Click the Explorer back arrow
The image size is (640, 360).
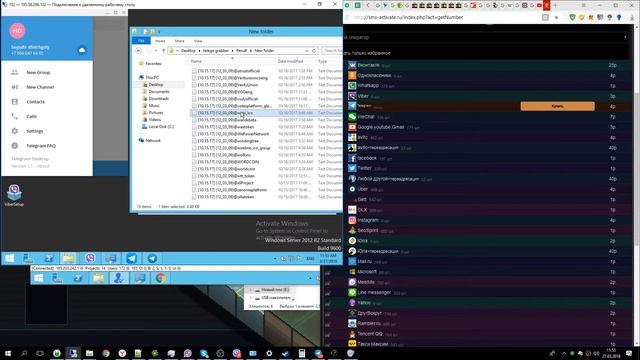point(138,51)
